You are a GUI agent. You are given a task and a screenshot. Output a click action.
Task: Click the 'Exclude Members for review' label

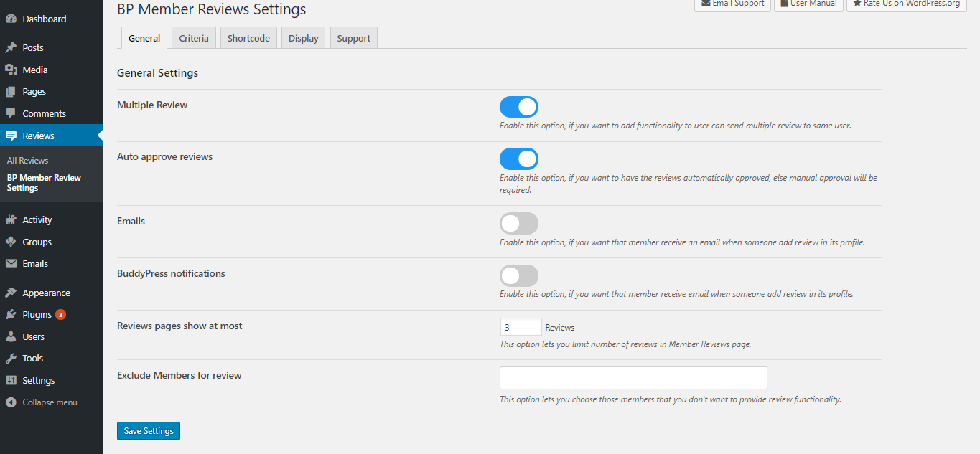point(179,375)
